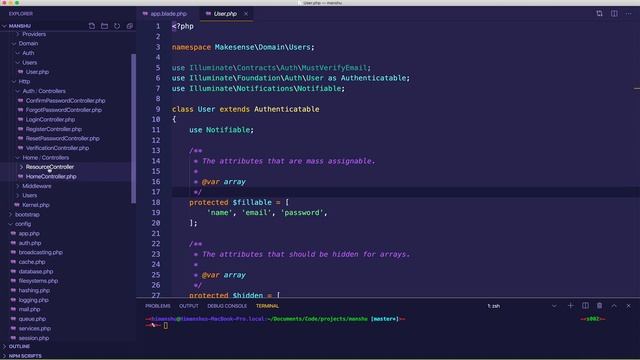Open cache.php config file
The width and height of the screenshot is (640, 360).
[32, 262]
